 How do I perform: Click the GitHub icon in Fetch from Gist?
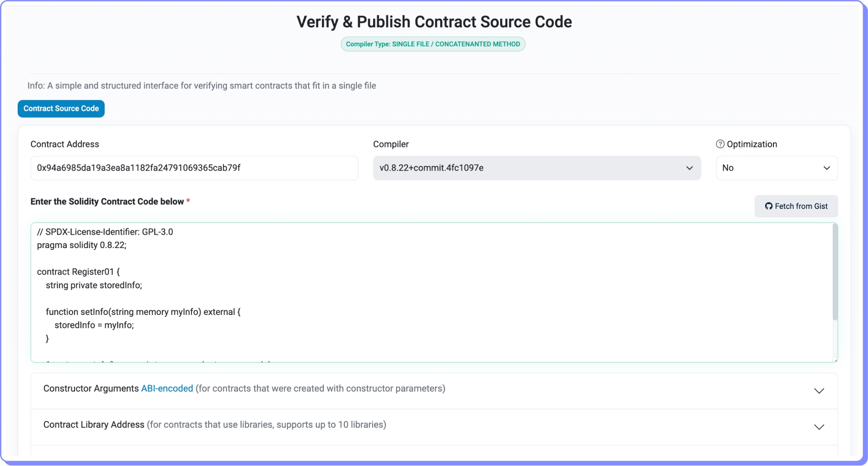pyautogui.click(x=768, y=206)
